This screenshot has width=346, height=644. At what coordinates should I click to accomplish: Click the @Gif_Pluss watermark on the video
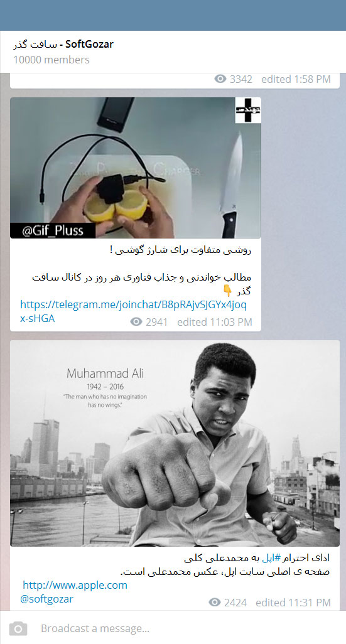tap(53, 230)
